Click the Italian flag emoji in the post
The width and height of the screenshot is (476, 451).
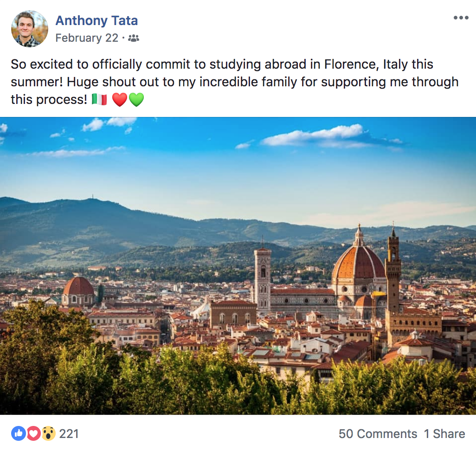[99, 99]
